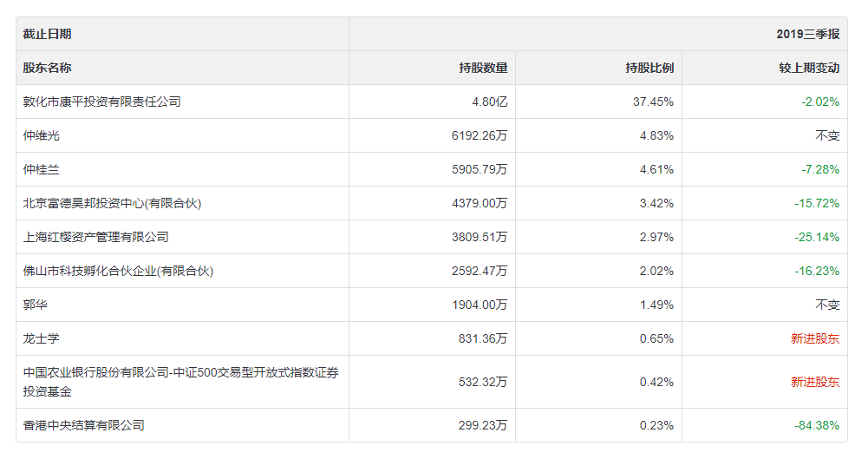Click the 37.45% holding ratio cell
This screenshot has height=459, width=868.
click(x=653, y=102)
